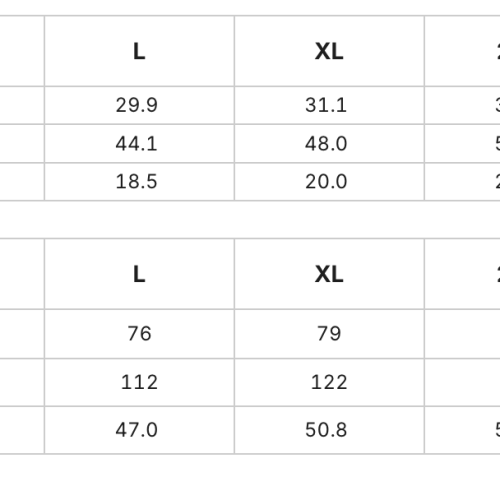Click the 112 value

tap(139, 382)
